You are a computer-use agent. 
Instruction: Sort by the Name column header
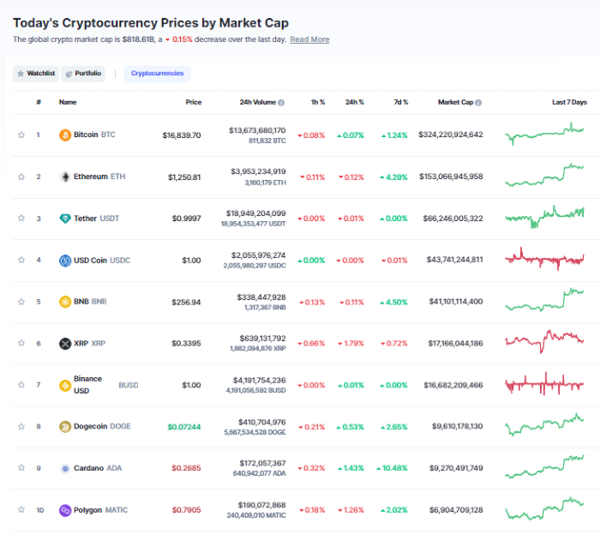pos(68,102)
